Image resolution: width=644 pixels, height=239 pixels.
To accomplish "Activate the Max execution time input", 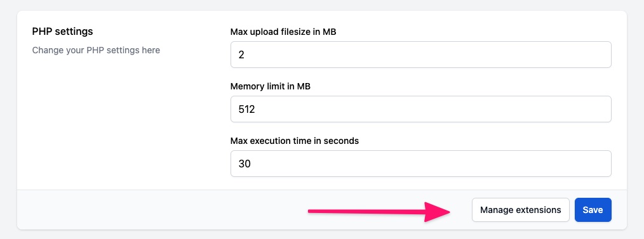I will point(421,164).
